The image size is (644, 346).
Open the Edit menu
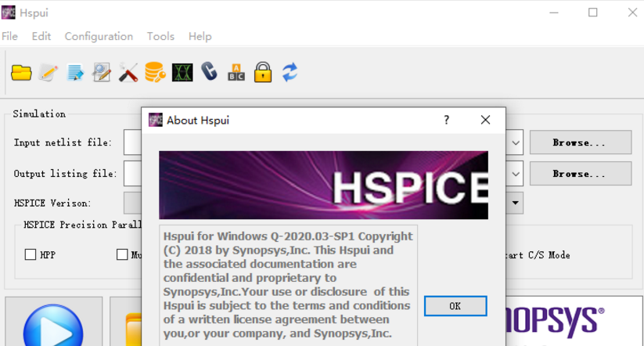41,36
